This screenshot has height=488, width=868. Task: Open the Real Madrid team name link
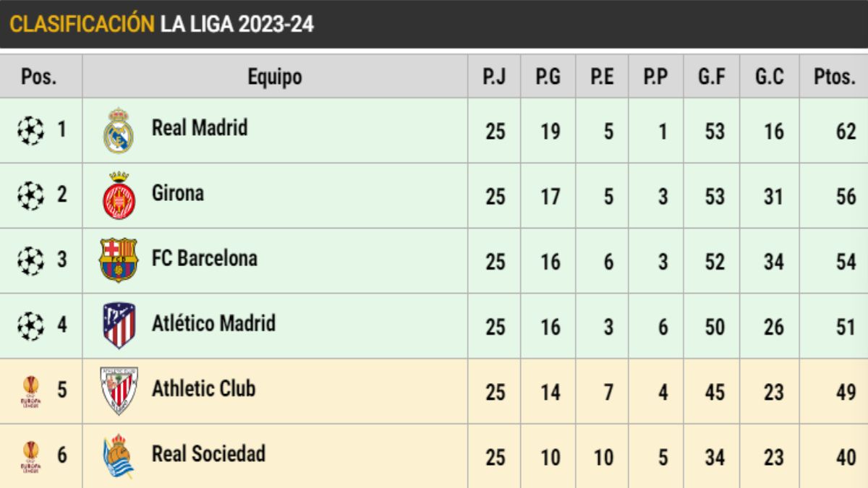pyautogui.click(x=200, y=128)
